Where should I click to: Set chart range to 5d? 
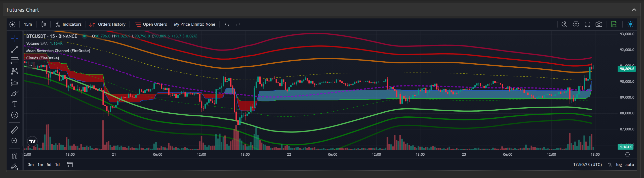coord(49,165)
